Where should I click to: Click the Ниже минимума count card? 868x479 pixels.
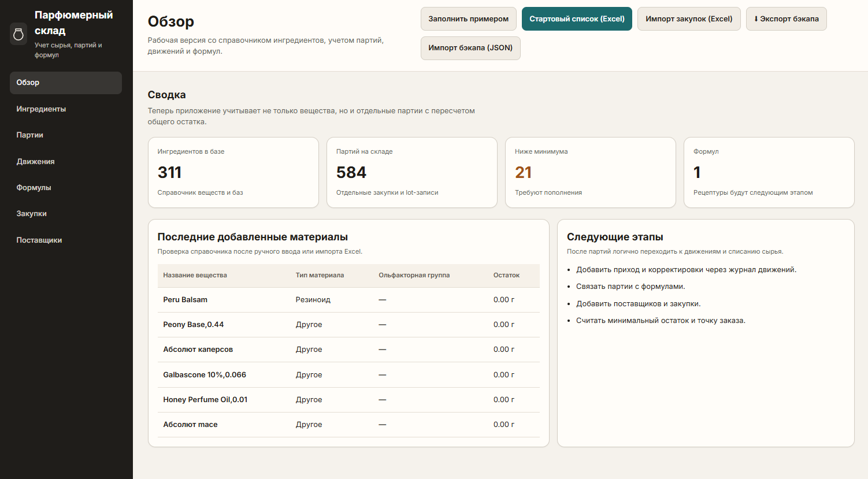tap(590, 172)
